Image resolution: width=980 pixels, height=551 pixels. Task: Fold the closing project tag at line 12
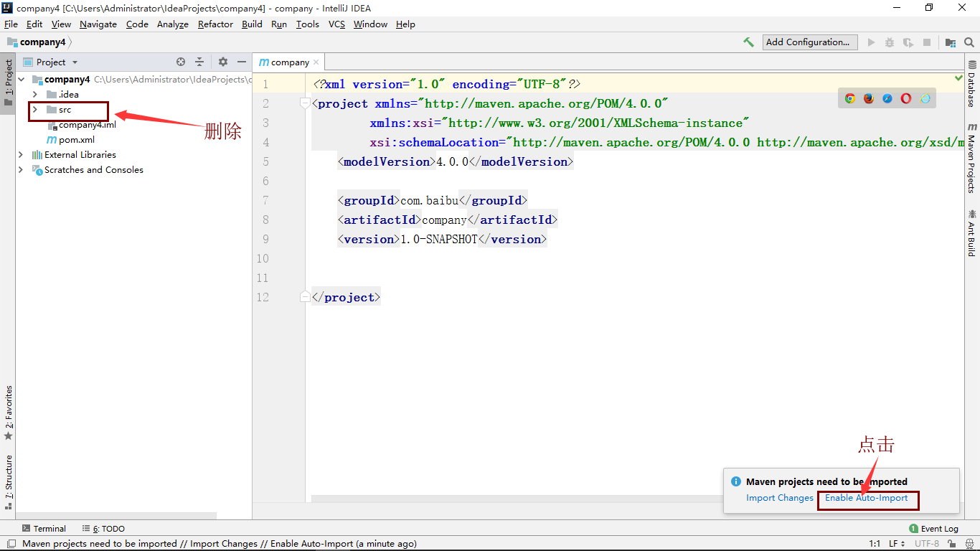point(305,297)
